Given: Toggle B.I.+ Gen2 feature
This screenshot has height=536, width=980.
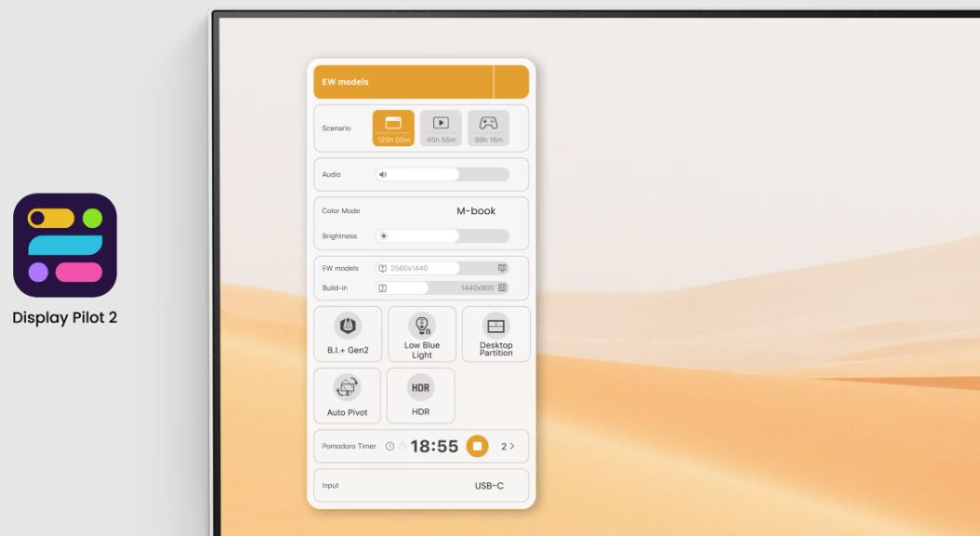Looking at the screenshot, I should tap(348, 334).
